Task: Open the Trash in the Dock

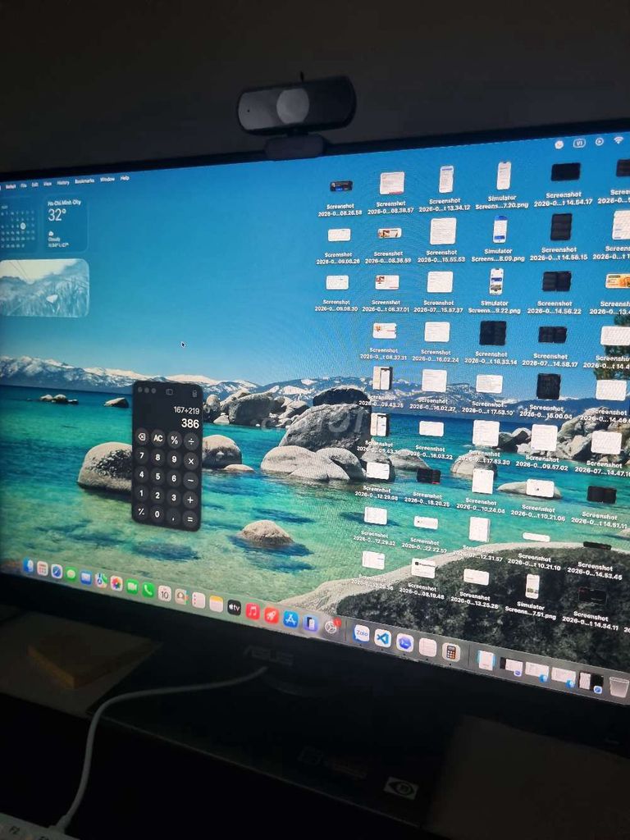Action: coord(619,687)
